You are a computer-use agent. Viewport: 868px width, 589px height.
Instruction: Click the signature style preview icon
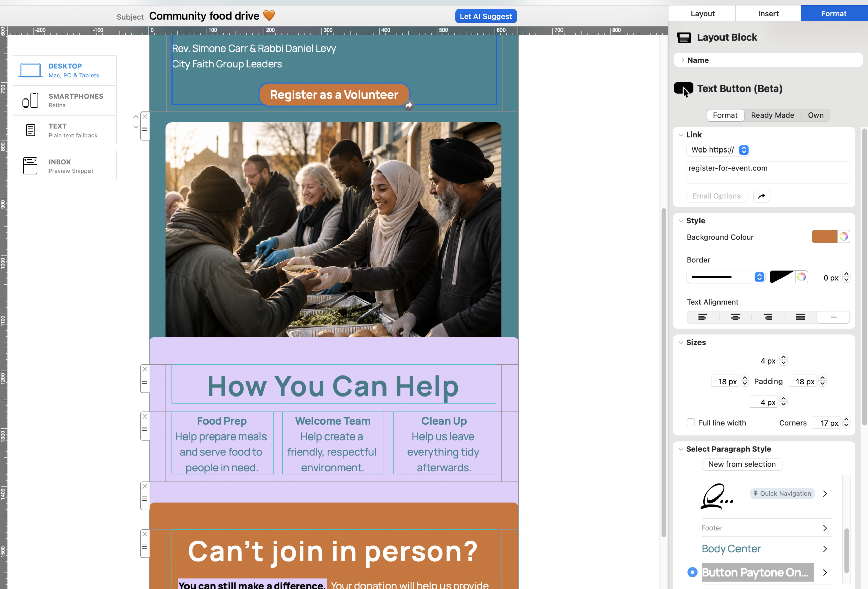[x=716, y=496]
